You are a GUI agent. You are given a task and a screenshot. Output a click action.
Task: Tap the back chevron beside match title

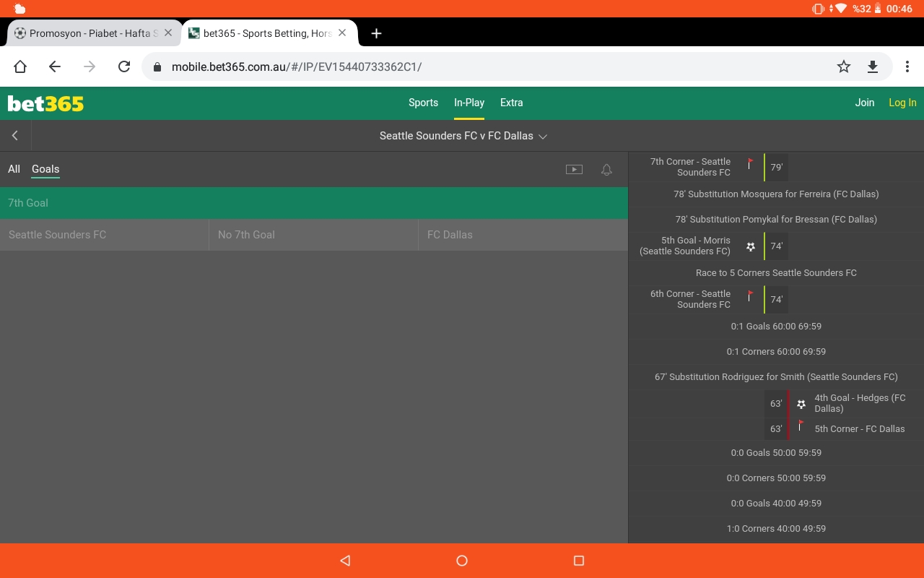(x=15, y=136)
